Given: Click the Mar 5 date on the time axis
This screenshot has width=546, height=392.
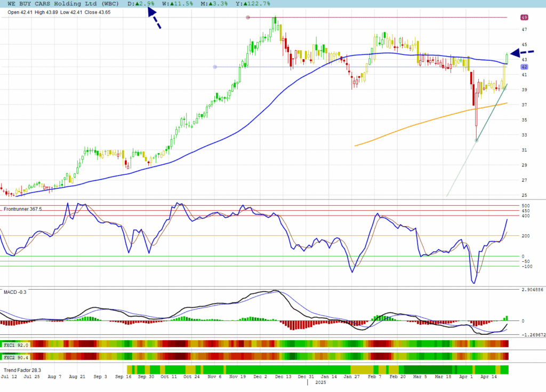Looking at the screenshot, I should [x=420, y=377].
